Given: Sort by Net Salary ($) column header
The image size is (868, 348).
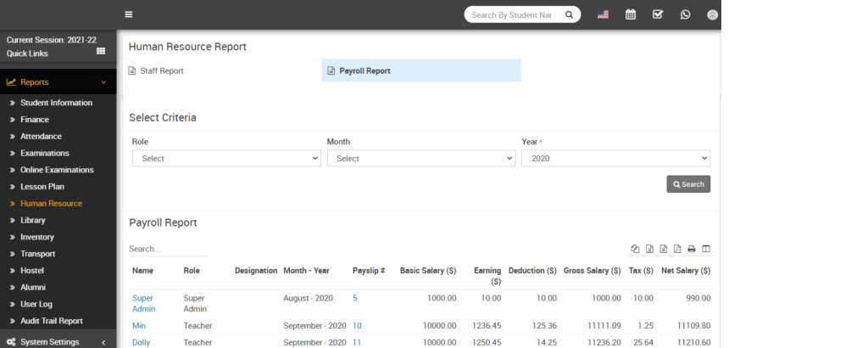Looking at the screenshot, I should 686,271.
